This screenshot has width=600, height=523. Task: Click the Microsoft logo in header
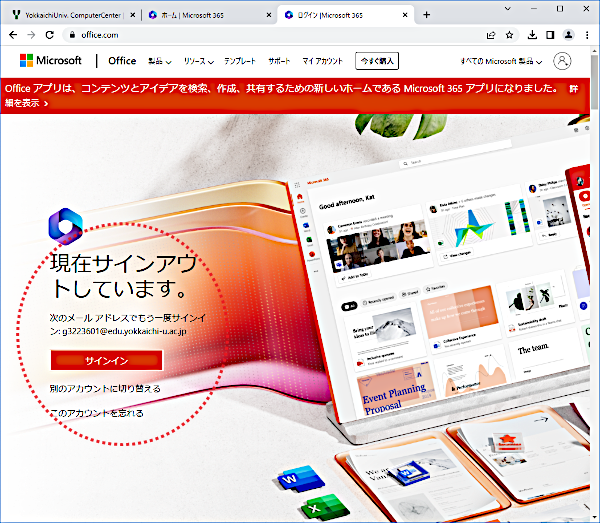51,60
